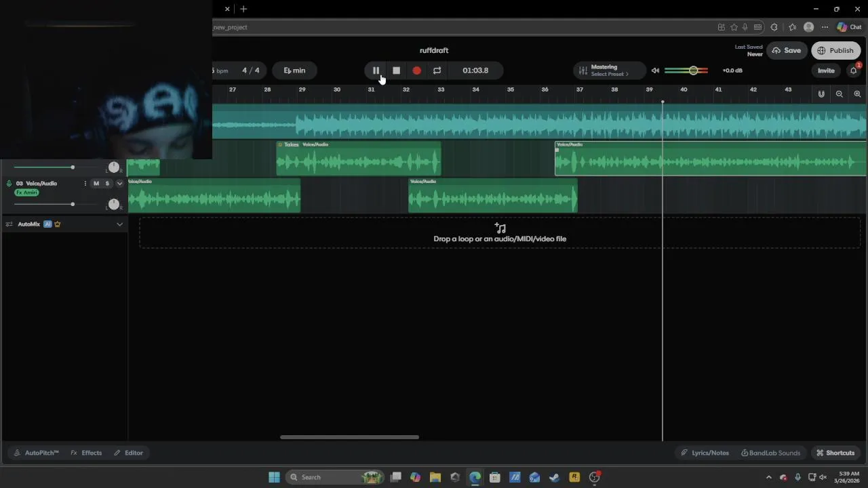The height and width of the screenshot is (488, 868).
Task: Open the Windows Start menu
Action: tap(274, 477)
